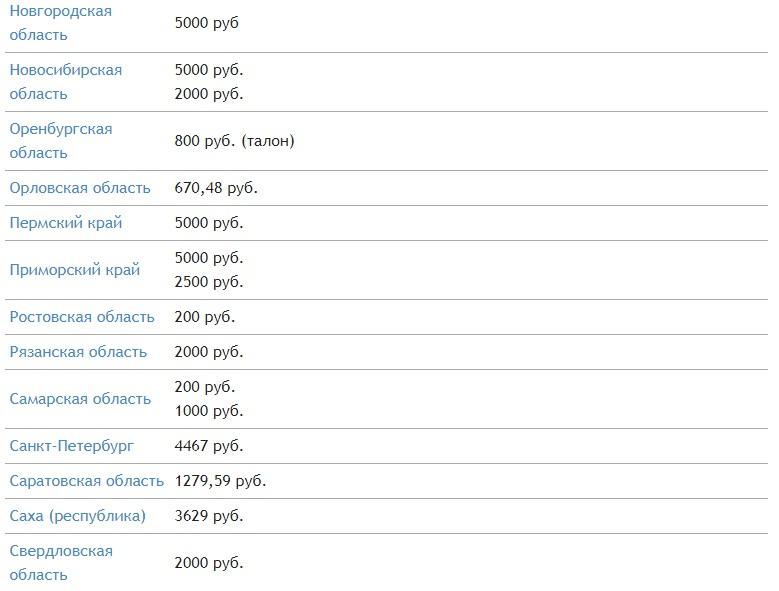Click the Приморский край link
Image resolution: width=779 pixels, height=591 pixels.
click(75, 270)
